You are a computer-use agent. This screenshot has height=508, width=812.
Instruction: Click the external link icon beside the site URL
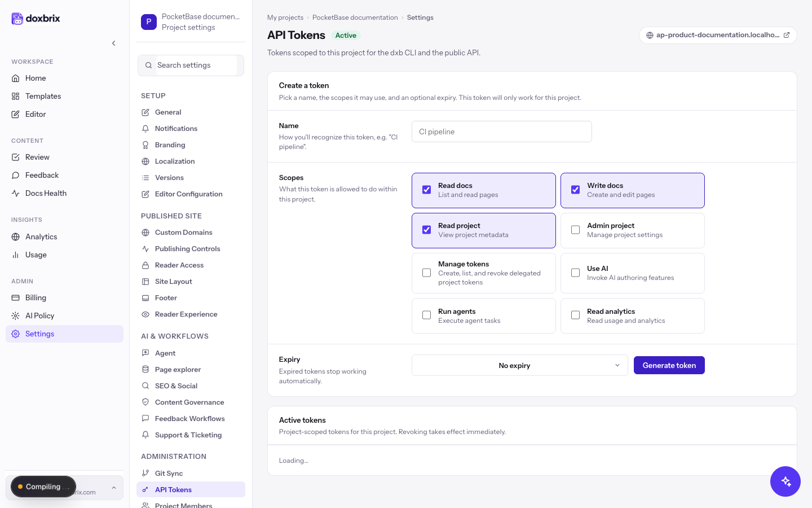(x=787, y=35)
